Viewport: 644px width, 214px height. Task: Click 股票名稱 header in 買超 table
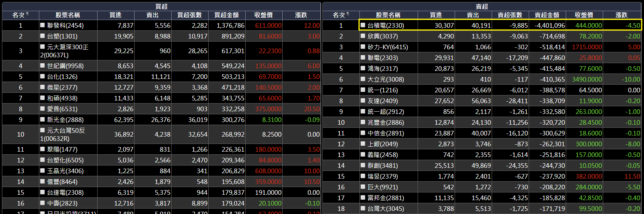(68, 15)
